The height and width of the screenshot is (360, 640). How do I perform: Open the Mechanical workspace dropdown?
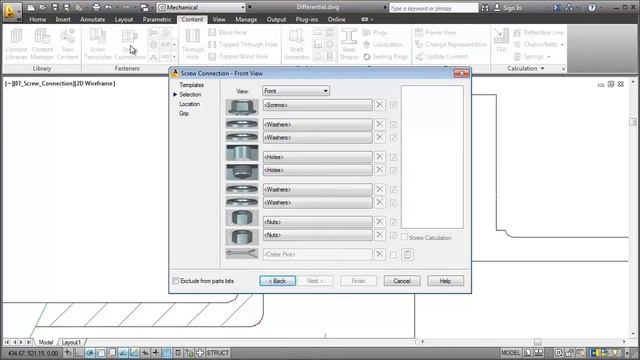click(201, 7)
